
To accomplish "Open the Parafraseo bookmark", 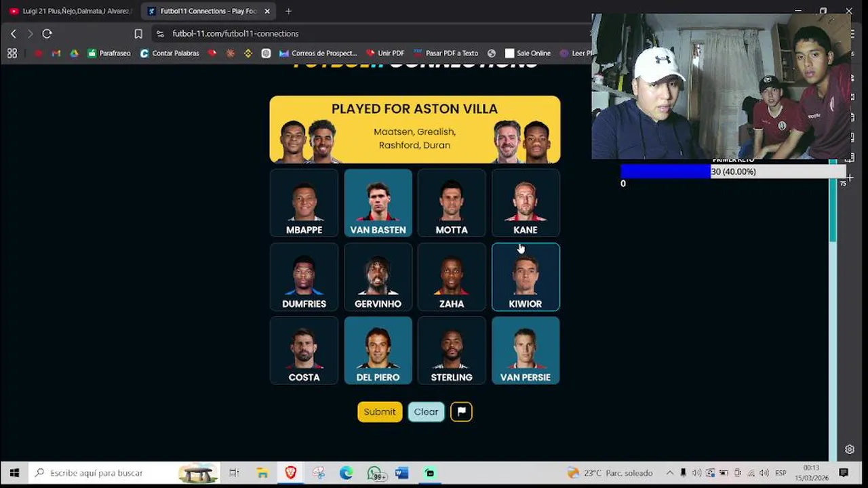I will pos(109,53).
